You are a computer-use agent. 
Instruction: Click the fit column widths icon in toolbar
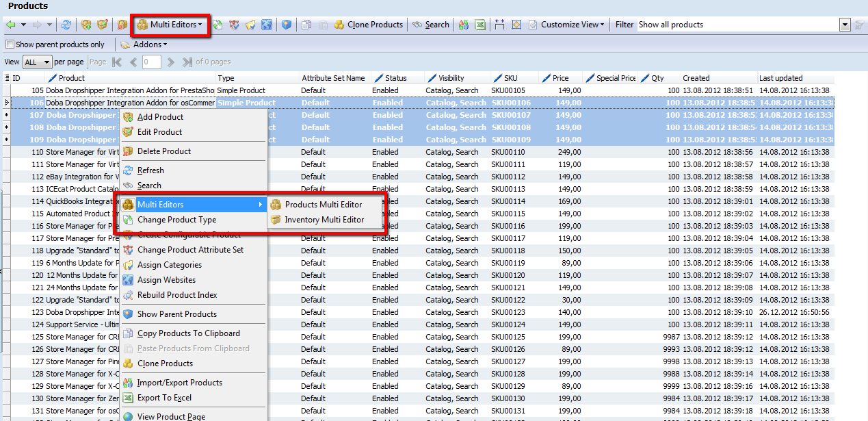[x=499, y=25]
